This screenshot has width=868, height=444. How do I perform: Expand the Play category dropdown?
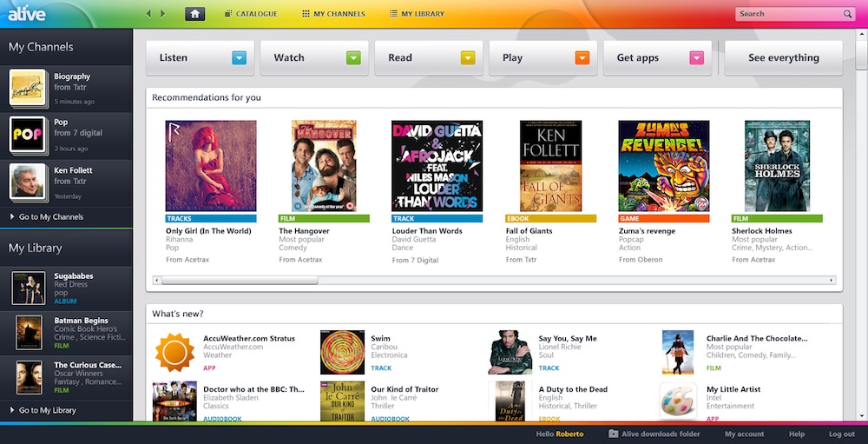(x=582, y=58)
